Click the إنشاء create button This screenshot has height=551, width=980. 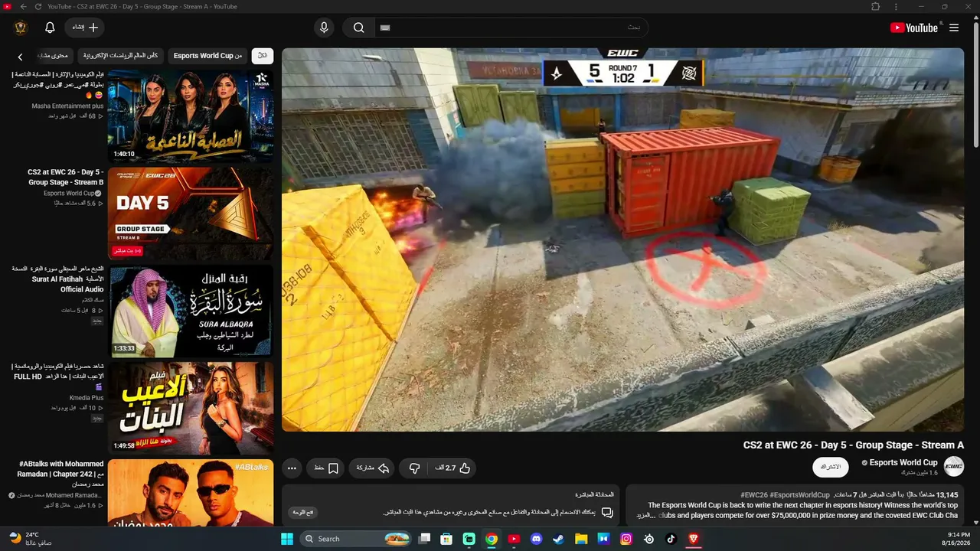click(x=84, y=28)
